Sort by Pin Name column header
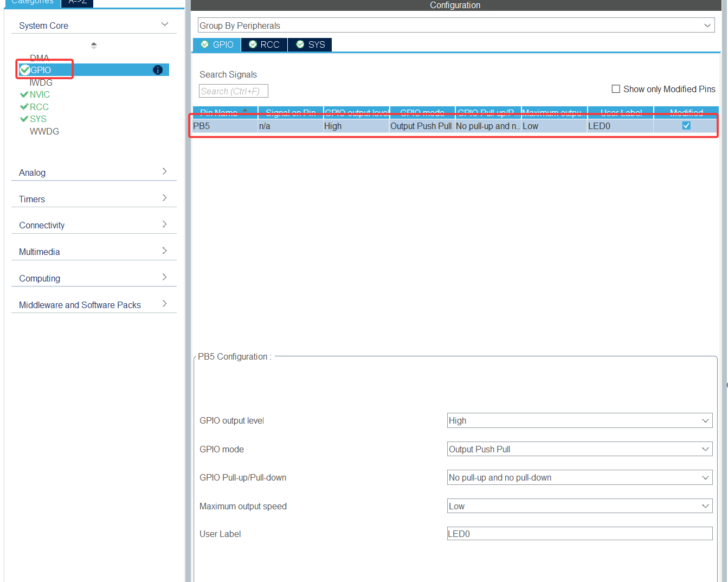728x582 pixels. pos(225,112)
